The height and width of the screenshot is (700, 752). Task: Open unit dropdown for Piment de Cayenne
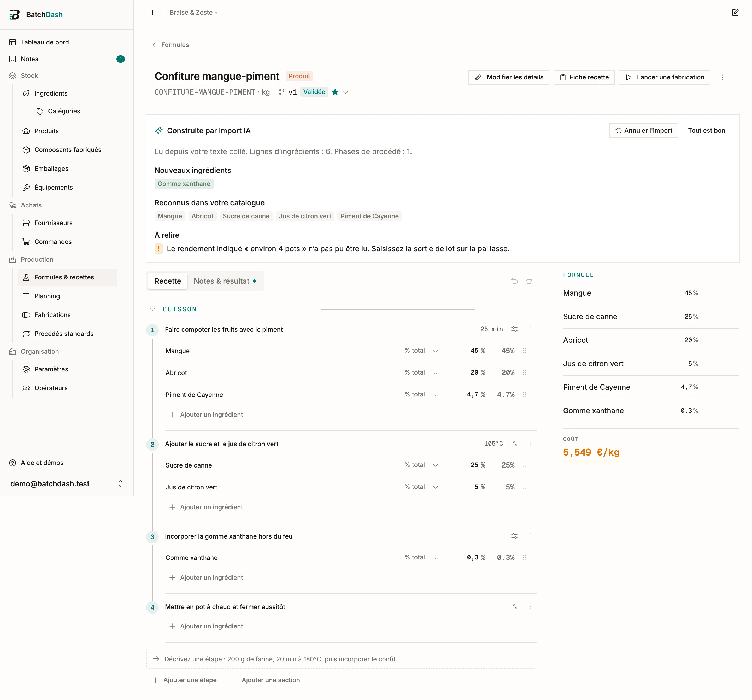click(421, 395)
